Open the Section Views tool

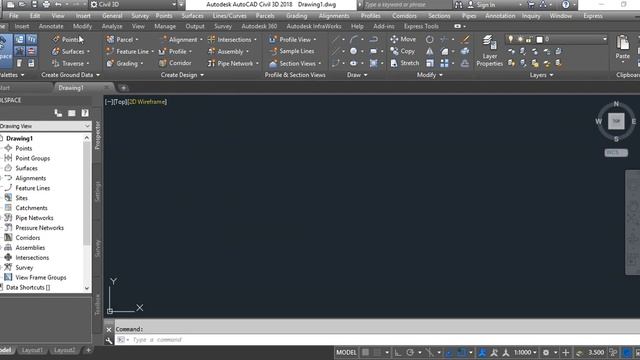(x=295, y=63)
